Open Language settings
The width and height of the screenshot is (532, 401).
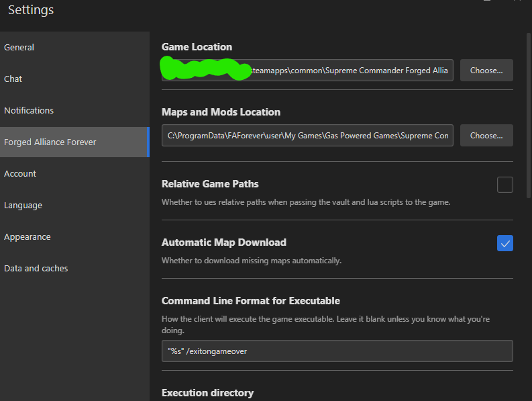74,206
